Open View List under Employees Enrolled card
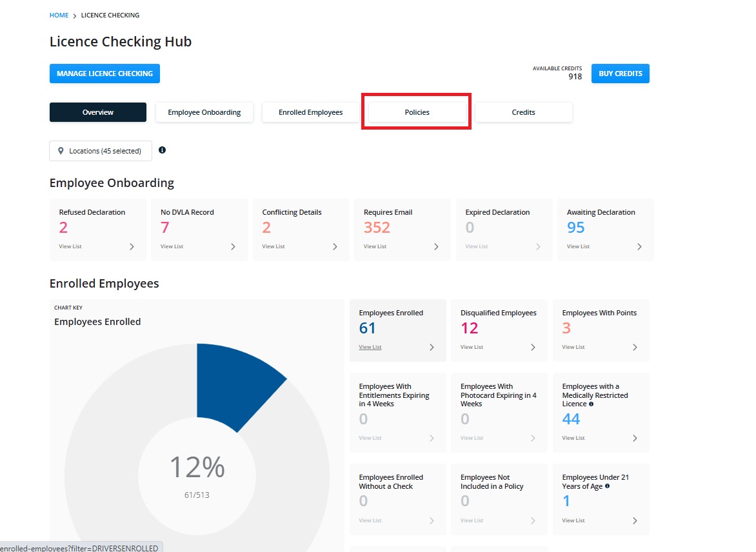Screen dimensions: 756x552 coord(370,347)
